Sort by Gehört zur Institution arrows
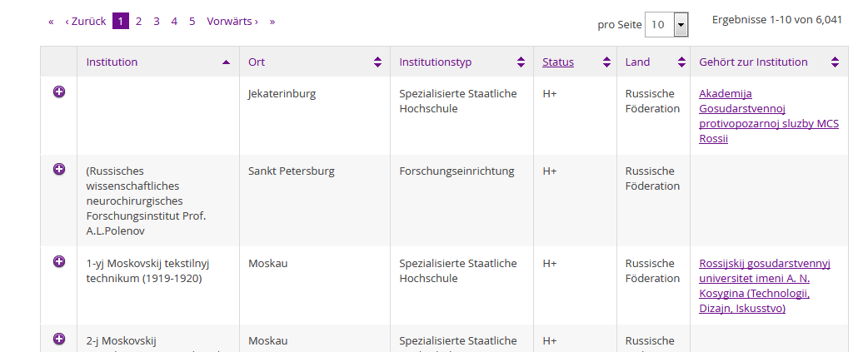Viewport: 868px width, 352px height. tap(835, 62)
